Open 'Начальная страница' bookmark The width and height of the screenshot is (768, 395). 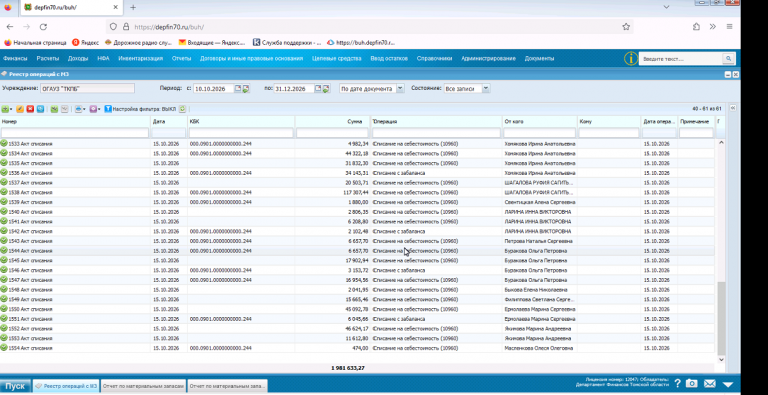tap(35, 43)
